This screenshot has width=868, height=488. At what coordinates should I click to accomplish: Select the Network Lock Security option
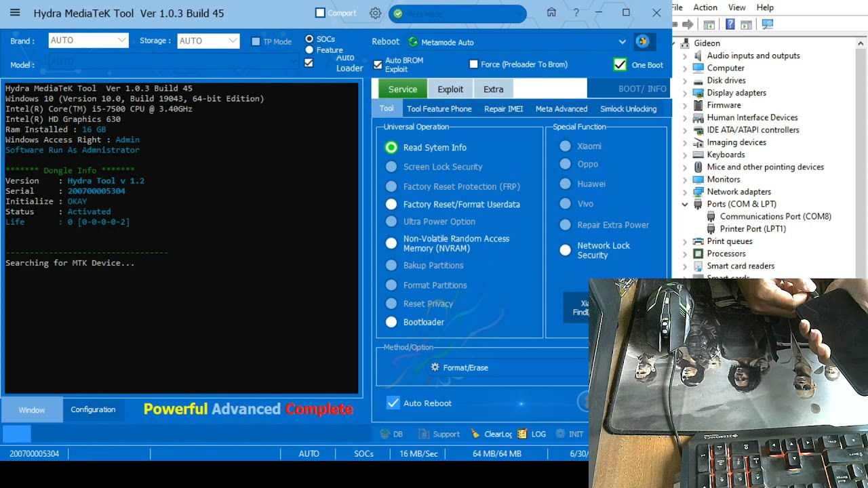tap(566, 250)
